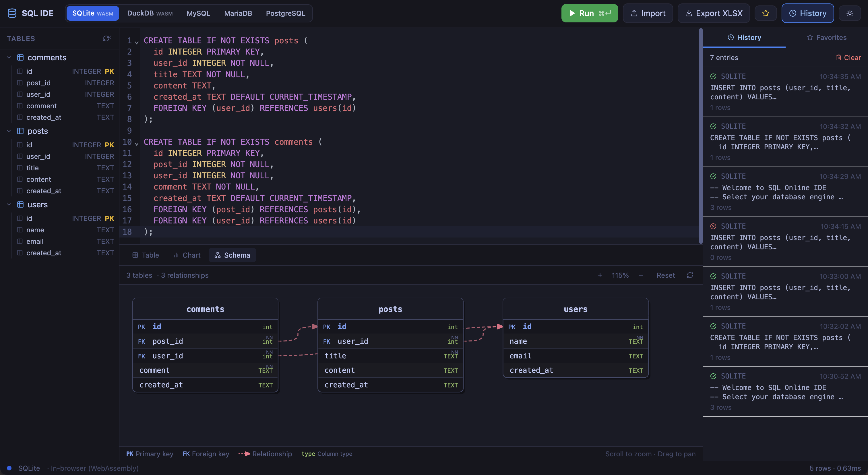Zoom into the diagram with the plus control
This screenshot has width=868, height=475.
[x=600, y=275]
